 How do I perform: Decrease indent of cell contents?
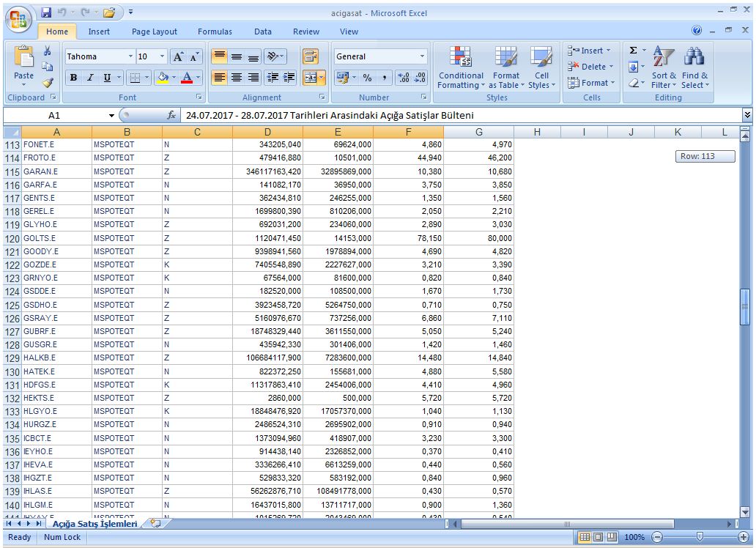(x=273, y=77)
